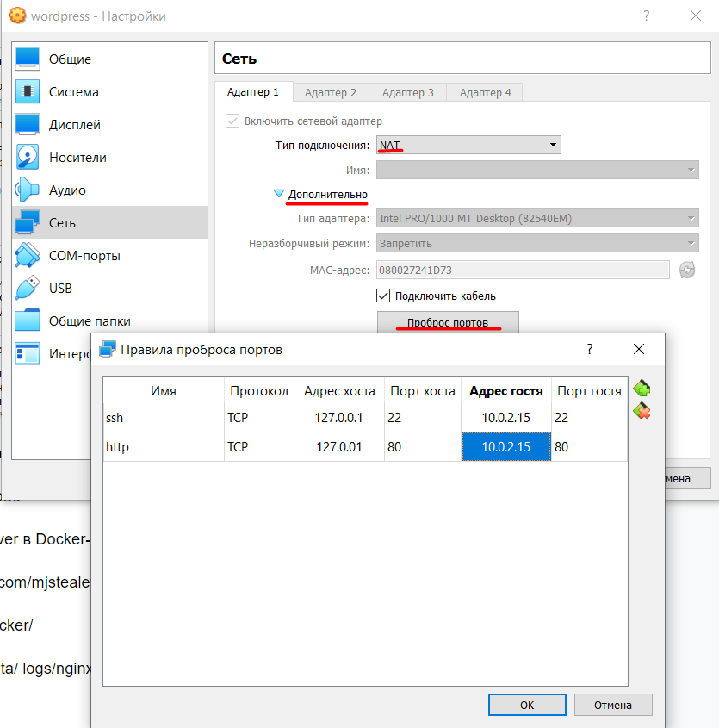Toggle Включить сетевой адаптер checkbox
Image resolution: width=719 pixels, height=728 pixels.
coord(232,121)
